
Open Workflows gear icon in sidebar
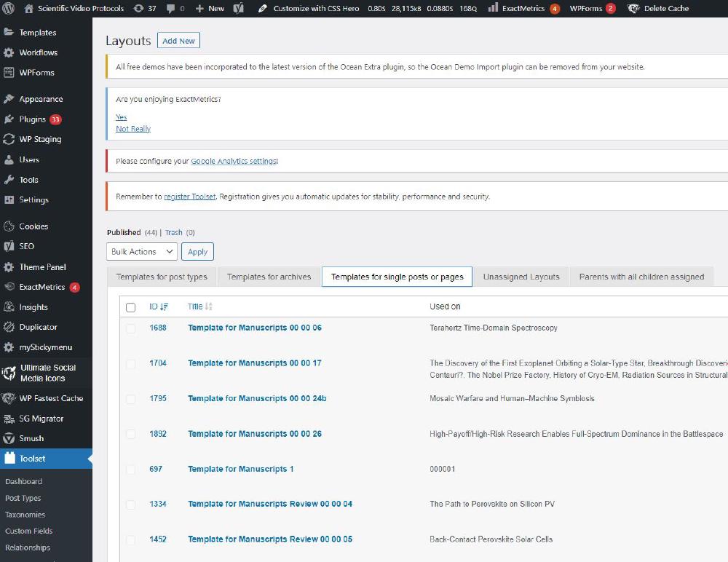click(9, 52)
